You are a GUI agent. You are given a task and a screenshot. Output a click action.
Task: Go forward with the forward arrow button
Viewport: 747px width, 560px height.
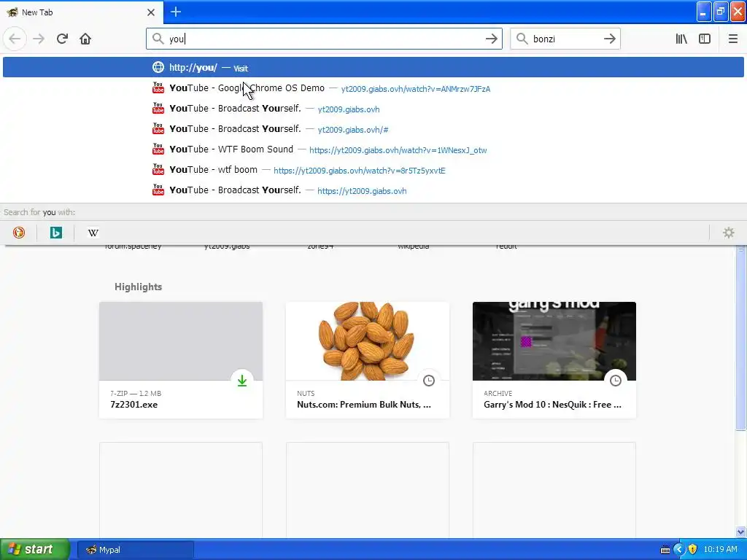39,39
